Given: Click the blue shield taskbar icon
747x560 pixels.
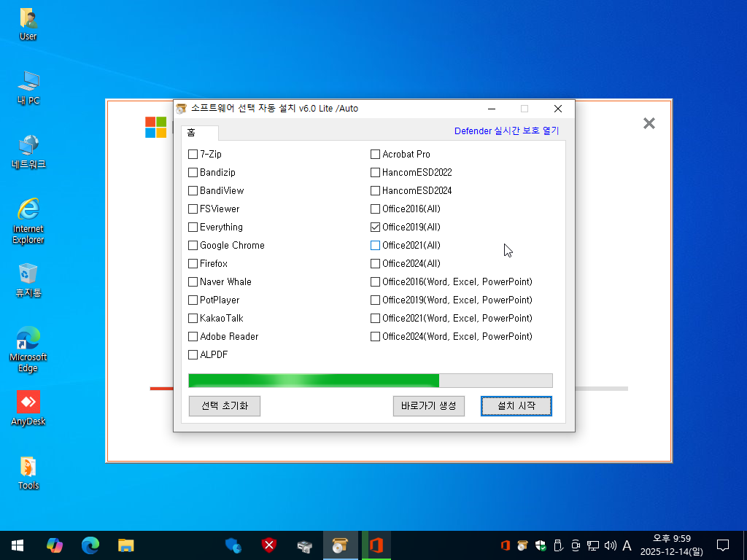Looking at the screenshot, I should [233, 545].
